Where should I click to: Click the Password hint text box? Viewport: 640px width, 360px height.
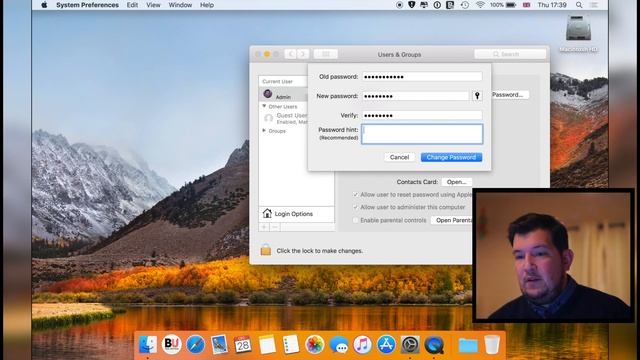click(x=422, y=134)
